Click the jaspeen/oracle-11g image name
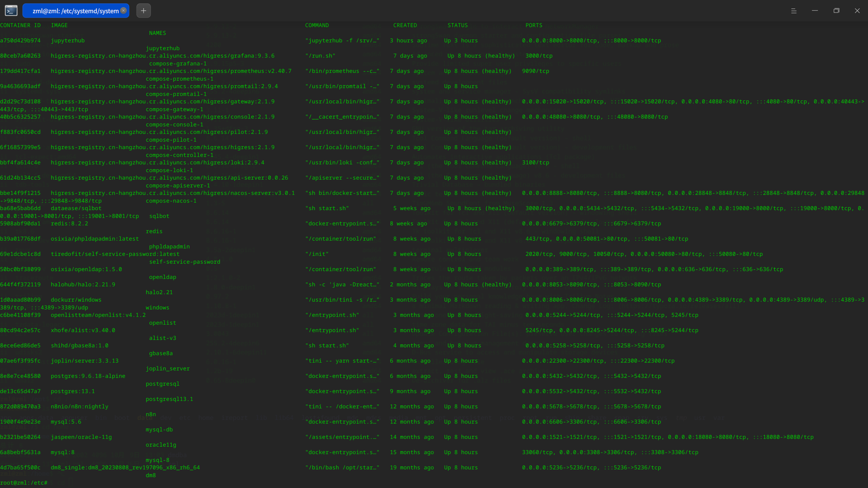 click(x=81, y=437)
